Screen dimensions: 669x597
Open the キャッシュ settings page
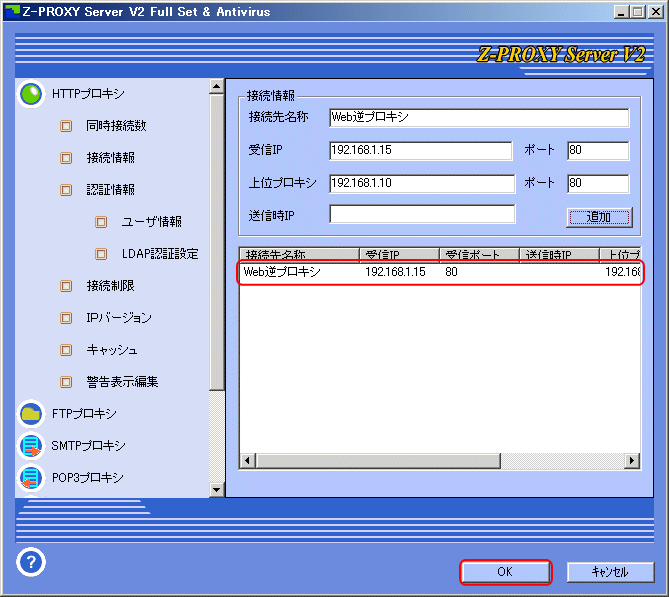coord(112,350)
